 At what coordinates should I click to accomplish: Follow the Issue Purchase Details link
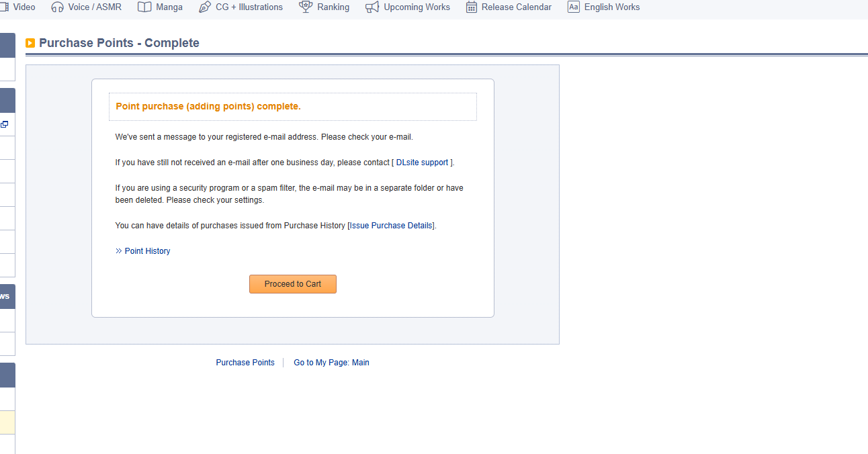click(392, 226)
